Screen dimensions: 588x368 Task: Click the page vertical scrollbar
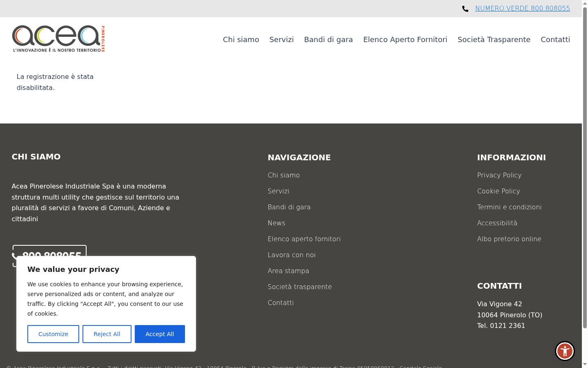(x=585, y=184)
